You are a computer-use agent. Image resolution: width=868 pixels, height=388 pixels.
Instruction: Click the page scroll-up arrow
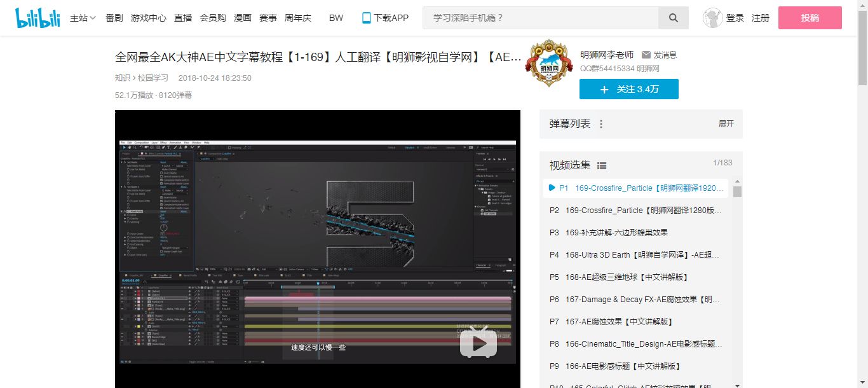point(862,4)
